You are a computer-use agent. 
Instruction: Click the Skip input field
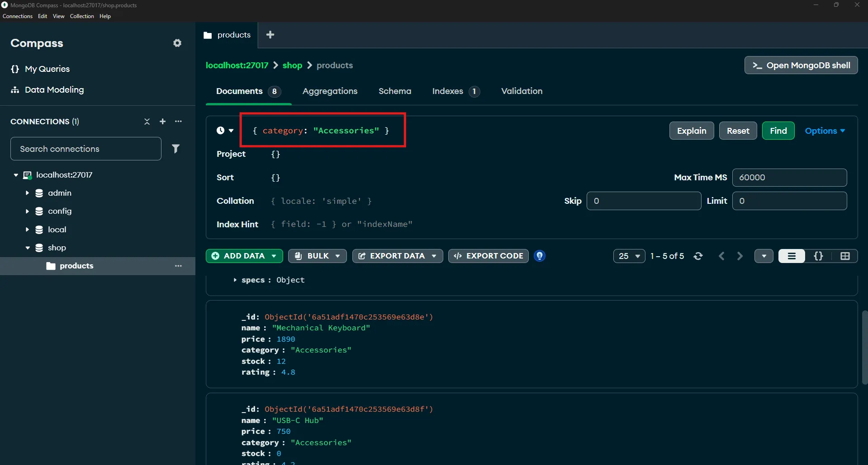point(644,201)
